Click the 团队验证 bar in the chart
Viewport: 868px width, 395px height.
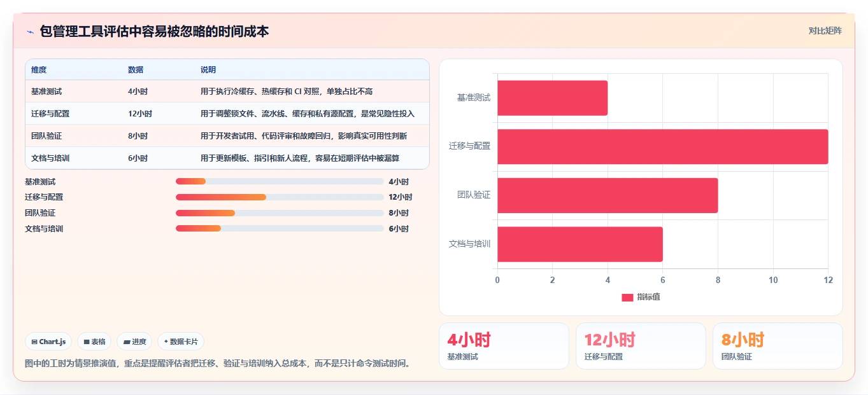click(608, 195)
